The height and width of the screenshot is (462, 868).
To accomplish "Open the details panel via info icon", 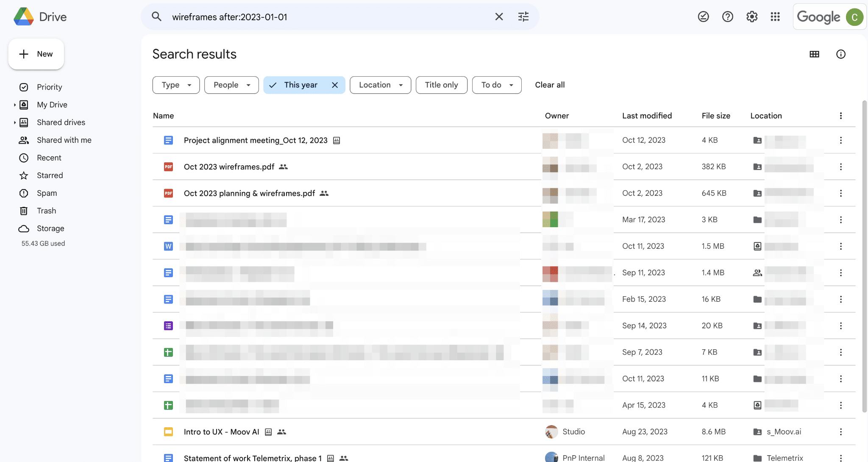I will click(841, 54).
